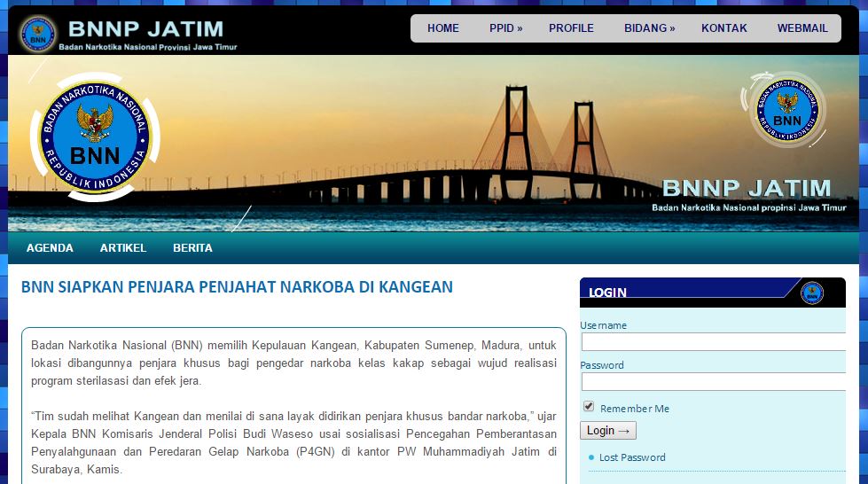
Task: Click banner caption 'Badan Narkotika Nasional propinsi Jawa Timur'
Action: [x=749, y=207]
